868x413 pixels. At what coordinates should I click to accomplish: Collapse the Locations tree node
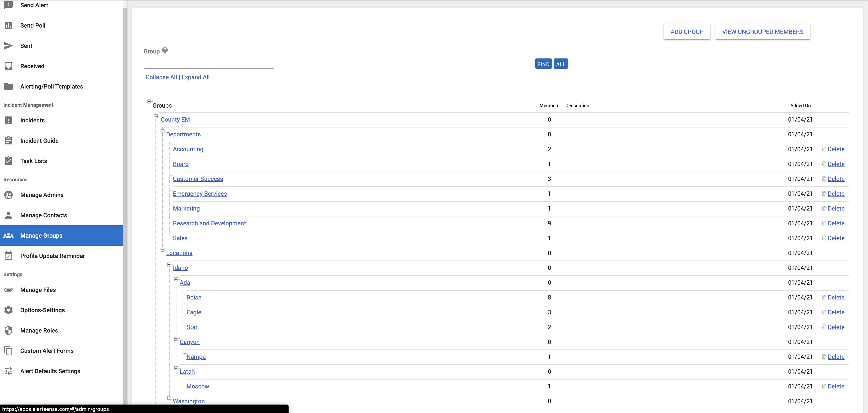coord(162,250)
